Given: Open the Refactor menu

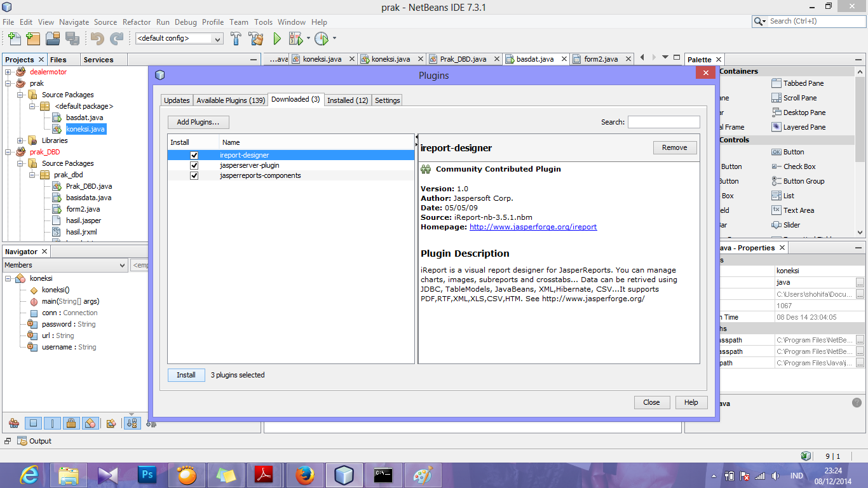Looking at the screenshot, I should (137, 22).
